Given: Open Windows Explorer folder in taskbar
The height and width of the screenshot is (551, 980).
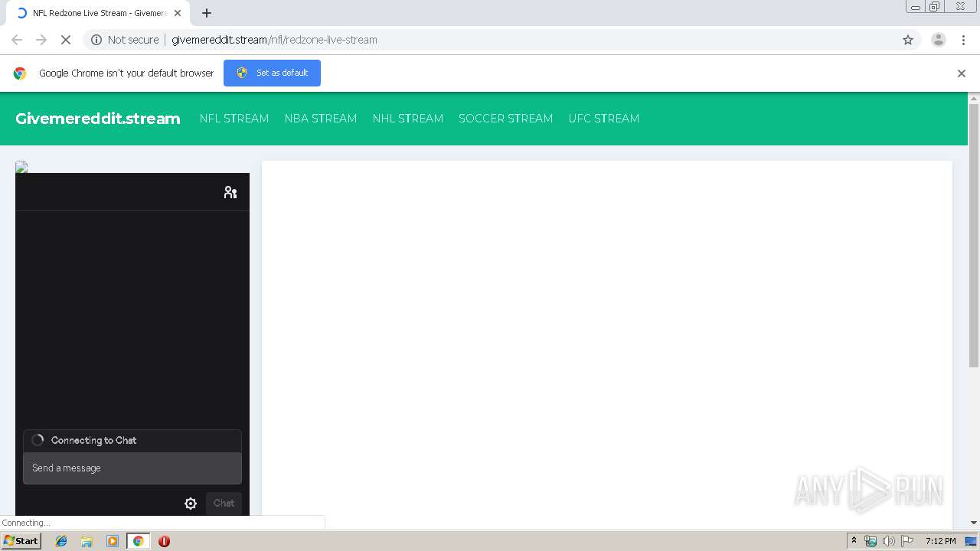Looking at the screenshot, I should [x=87, y=541].
